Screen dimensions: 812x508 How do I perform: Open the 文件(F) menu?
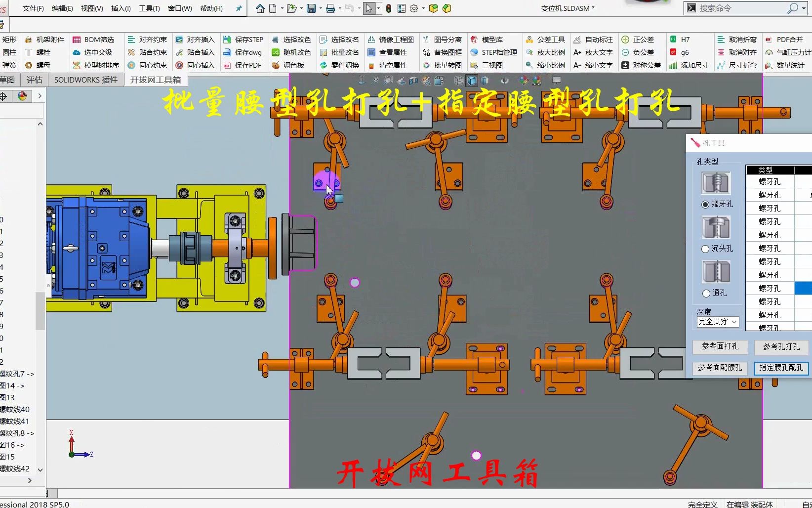pos(33,8)
